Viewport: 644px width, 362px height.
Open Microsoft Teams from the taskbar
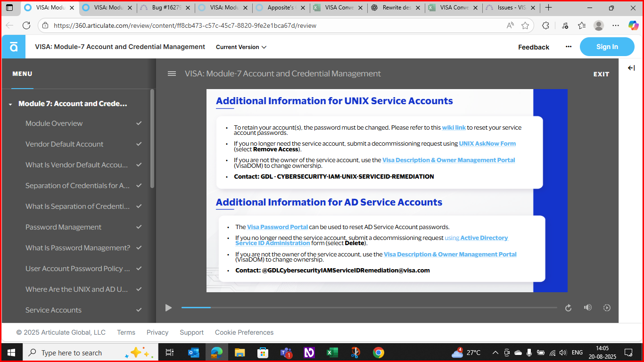point(286,353)
